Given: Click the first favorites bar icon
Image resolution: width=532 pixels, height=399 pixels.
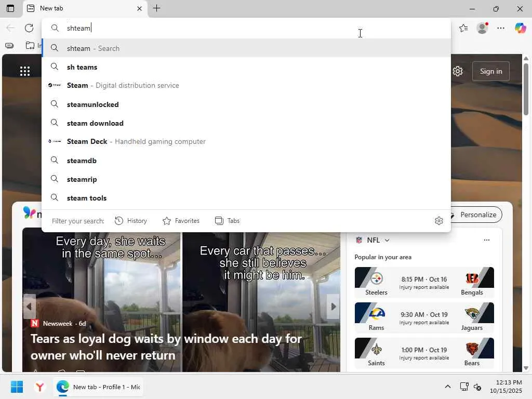Looking at the screenshot, I should [x=9, y=46].
